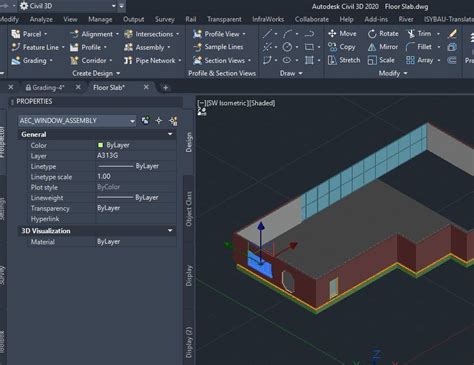Click the SW Isometric view label
This screenshot has width=474, height=365.
pyautogui.click(x=227, y=103)
